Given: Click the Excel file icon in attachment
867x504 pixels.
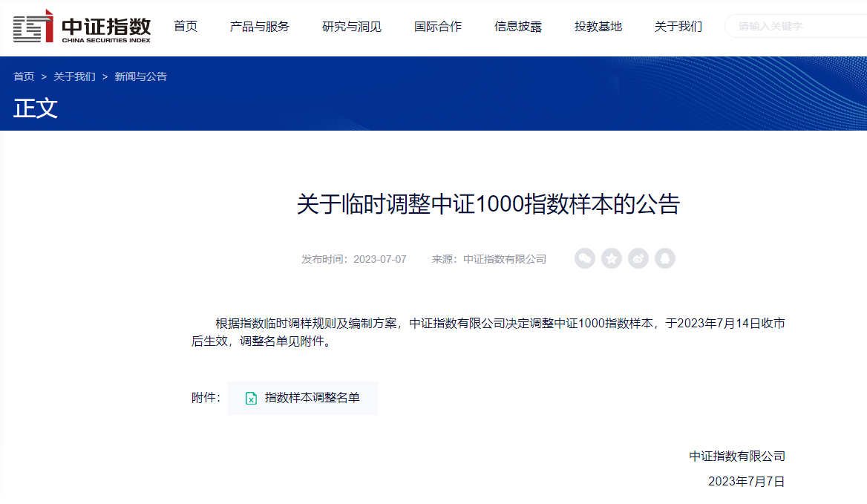Looking at the screenshot, I should click(251, 398).
